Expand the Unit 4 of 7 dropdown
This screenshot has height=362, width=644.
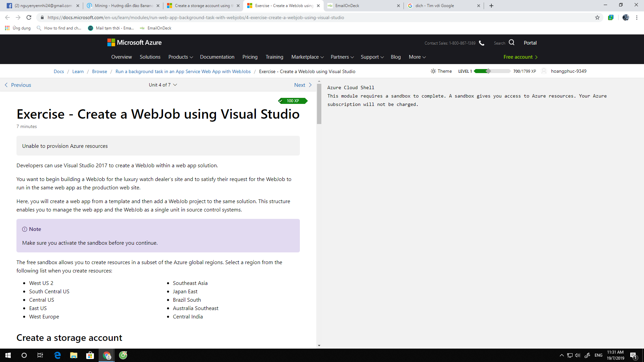[163, 85]
